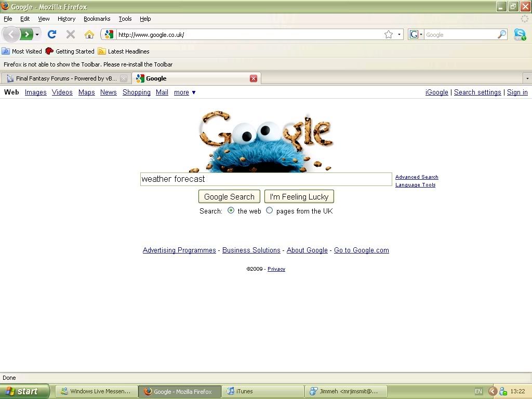Click the Stop loading icon

[x=71, y=34]
